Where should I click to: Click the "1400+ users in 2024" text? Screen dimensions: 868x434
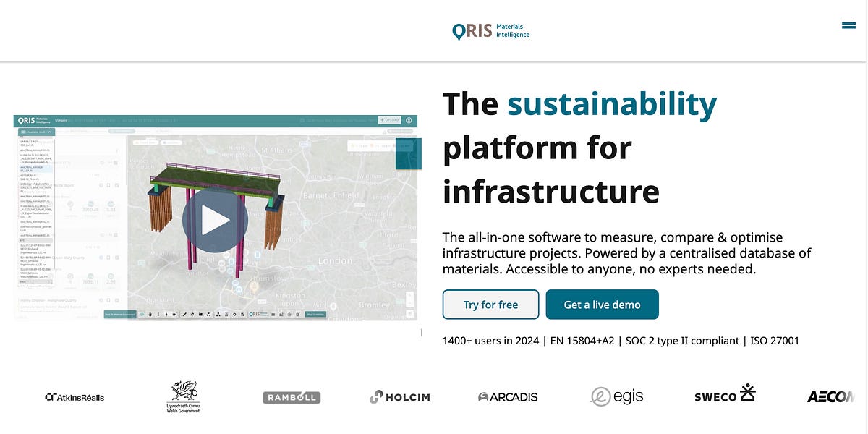point(490,340)
